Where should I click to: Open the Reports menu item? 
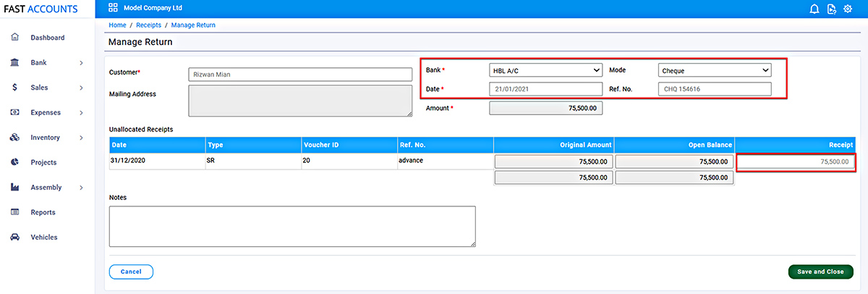tap(43, 213)
